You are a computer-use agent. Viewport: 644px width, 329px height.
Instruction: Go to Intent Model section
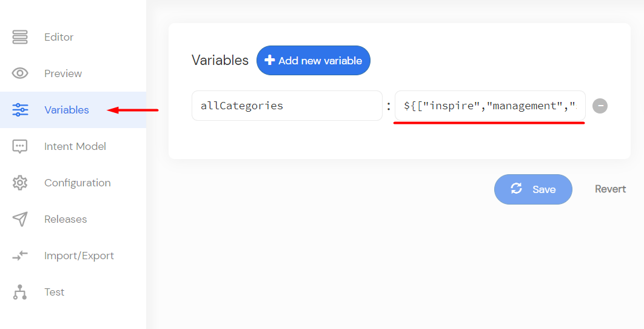coord(75,146)
